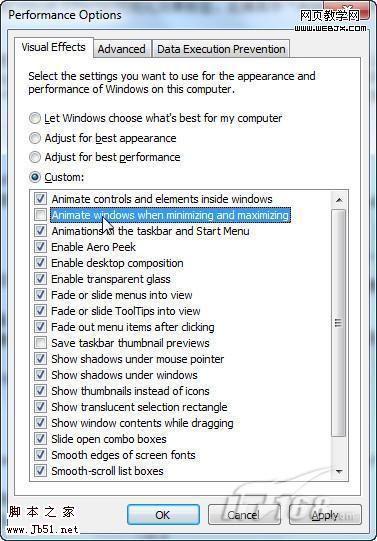Click the scroll down arrow in the effects list

tap(339, 471)
